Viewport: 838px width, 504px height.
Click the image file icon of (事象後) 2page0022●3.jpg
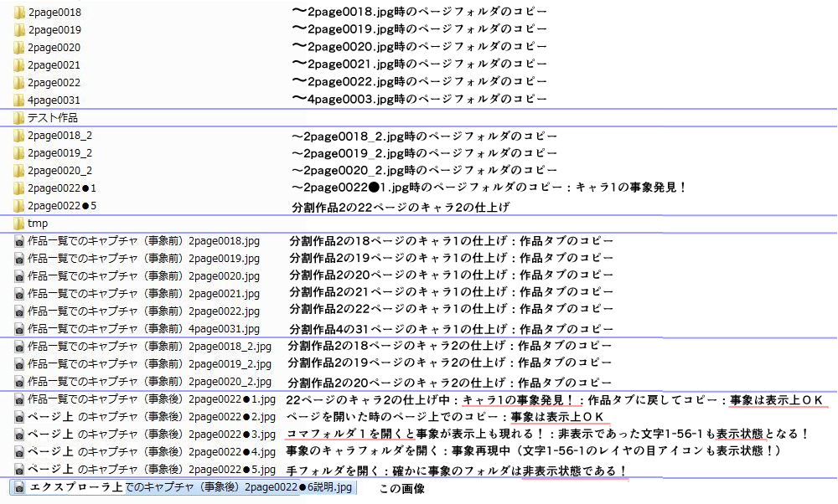(19, 435)
